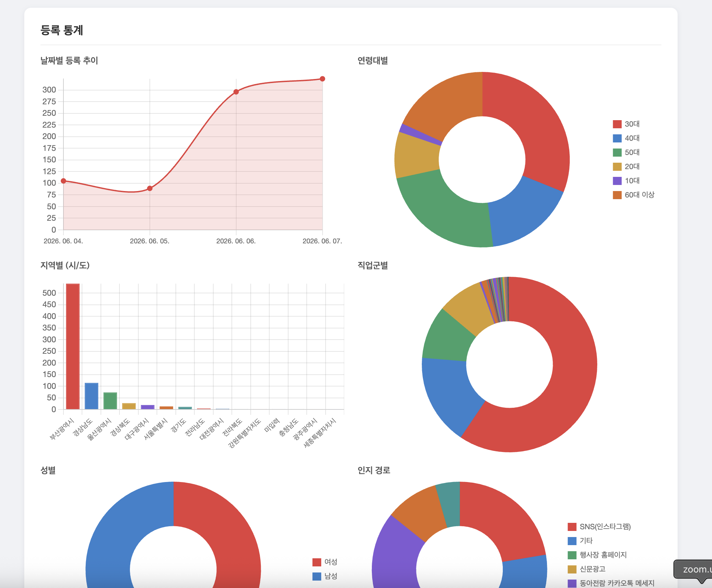Click the 인지 경로 chart title
The image size is (712, 588).
tap(374, 470)
